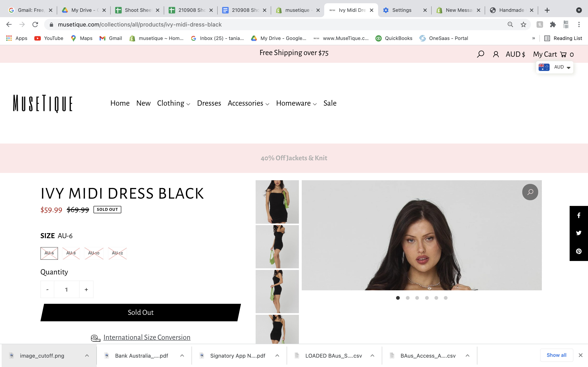Select size AU-10 option

pyautogui.click(x=94, y=253)
